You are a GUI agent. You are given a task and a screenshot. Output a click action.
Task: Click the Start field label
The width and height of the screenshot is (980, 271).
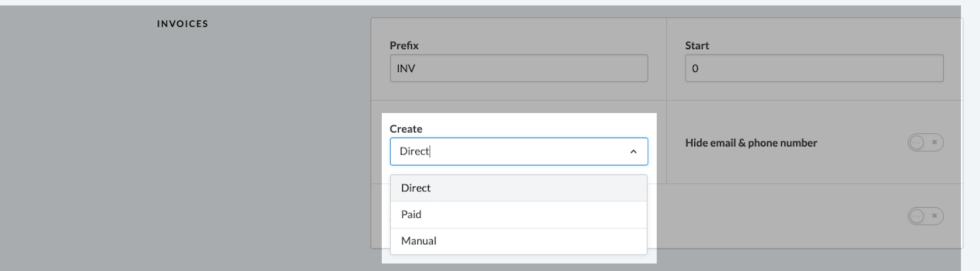[697, 46]
